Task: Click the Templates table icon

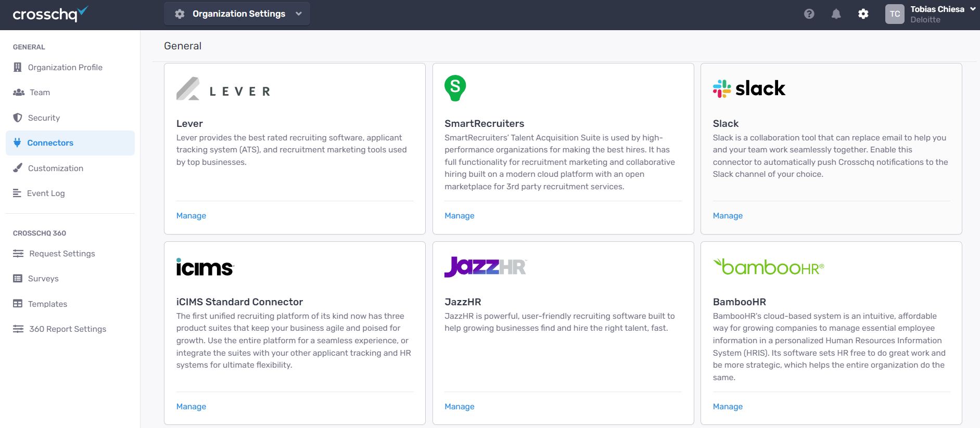Action: [18, 304]
